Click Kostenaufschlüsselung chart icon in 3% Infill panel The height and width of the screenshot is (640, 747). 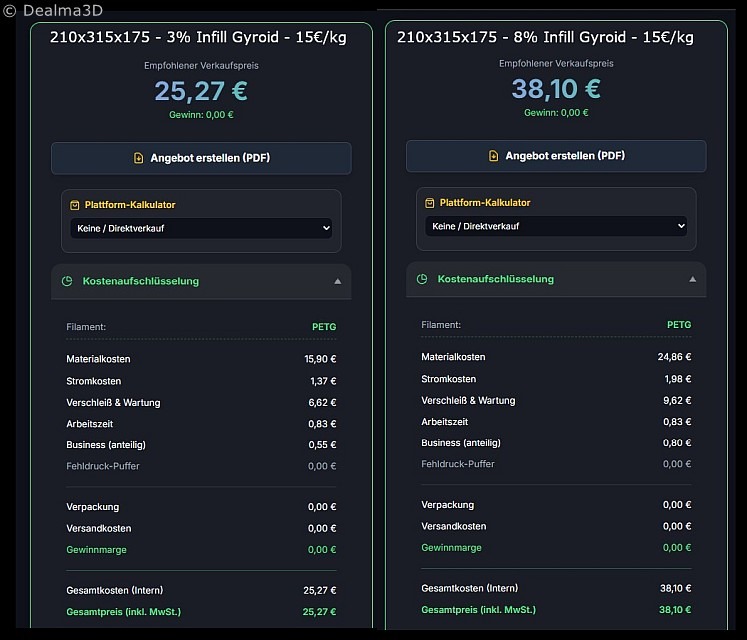pyautogui.click(x=67, y=281)
